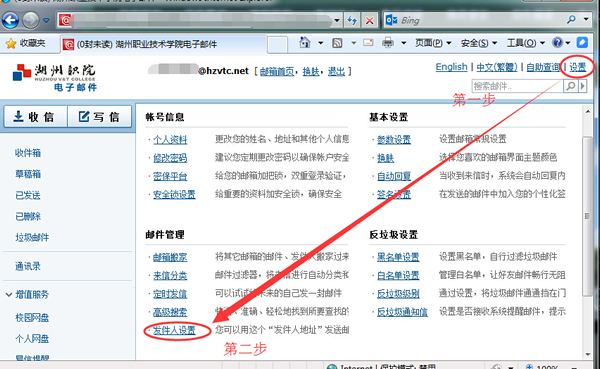The width and height of the screenshot is (600, 369).
Task: Open the 邮箱搬家 link
Action: tap(170, 258)
